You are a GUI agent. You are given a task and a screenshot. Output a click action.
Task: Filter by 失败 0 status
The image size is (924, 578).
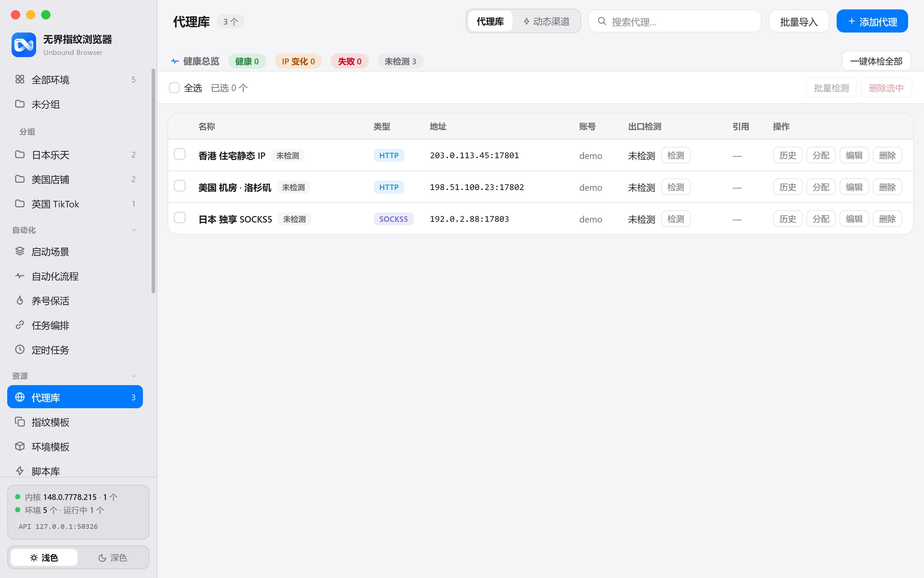click(349, 61)
